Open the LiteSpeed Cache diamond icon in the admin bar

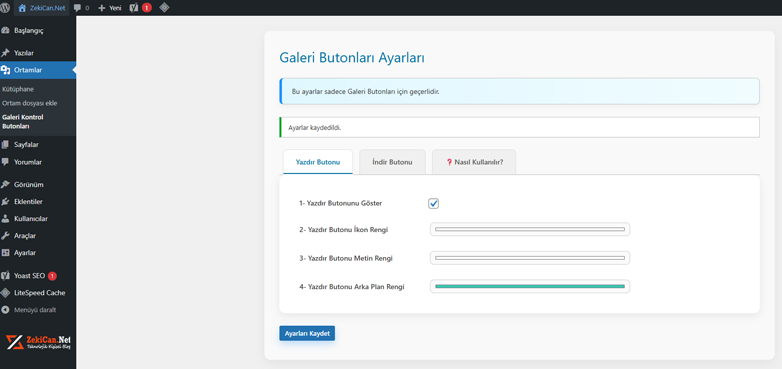(164, 8)
